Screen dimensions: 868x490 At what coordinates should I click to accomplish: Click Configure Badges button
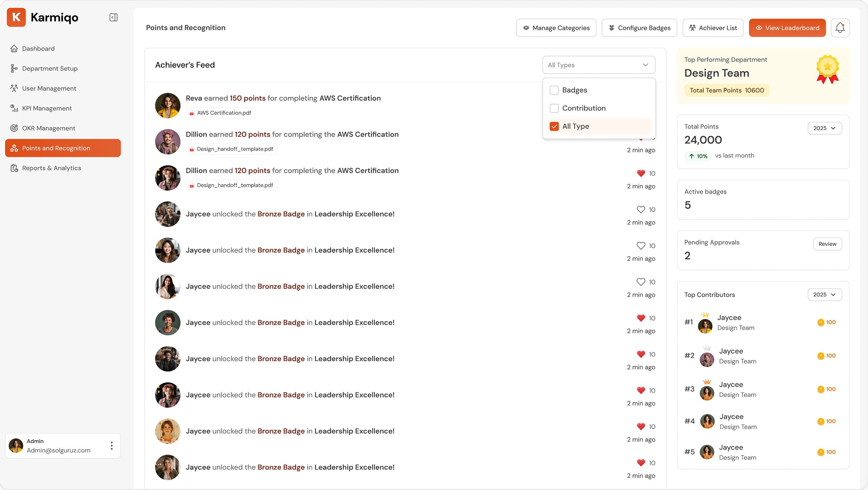[x=639, y=28]
